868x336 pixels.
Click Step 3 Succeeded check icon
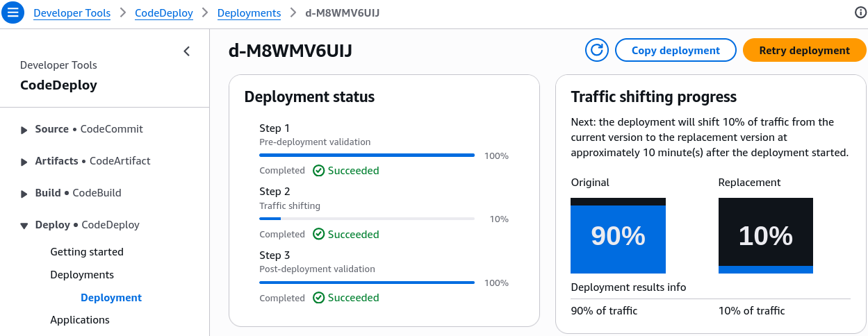tap(319, 298)
